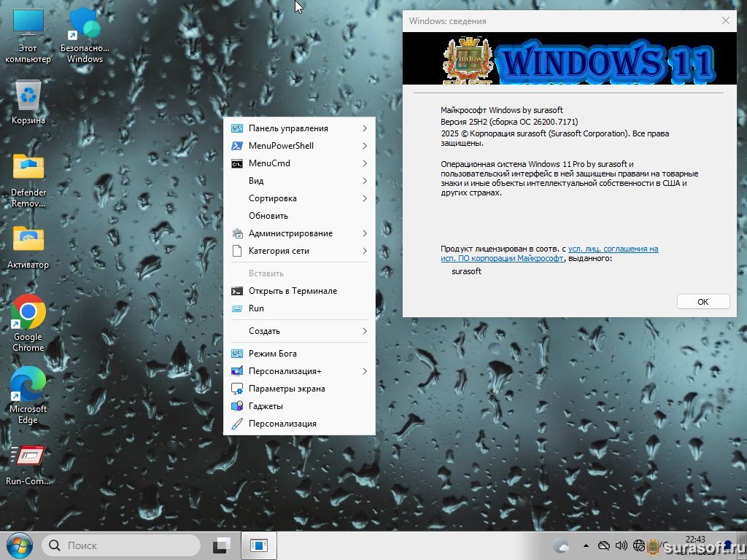Expand the 'Персонализация+' submenu chevron
Image resolution: width=747 pixels, height=560 pixels.
[x=365, y=371]
